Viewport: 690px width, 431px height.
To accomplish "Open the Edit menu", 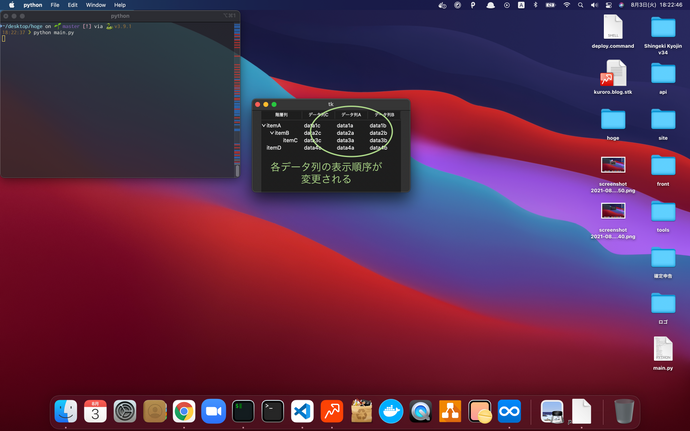I will [x=73, y=5].
